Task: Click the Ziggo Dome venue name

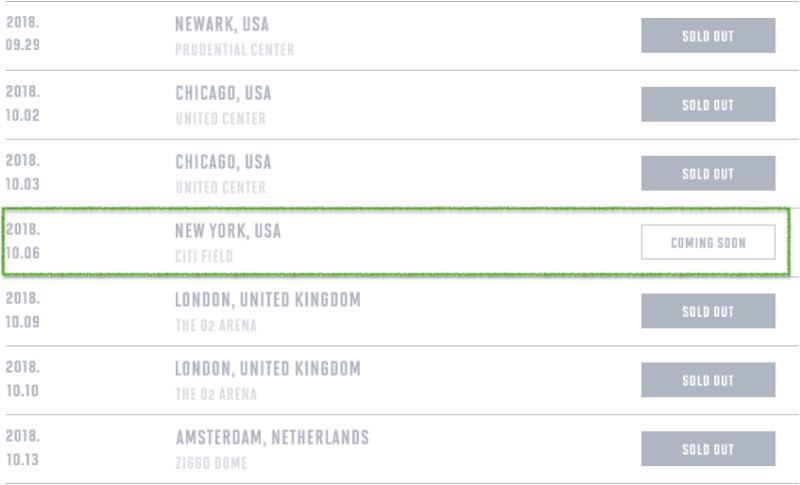Action: pyautogui.click(x=211, y=463)
